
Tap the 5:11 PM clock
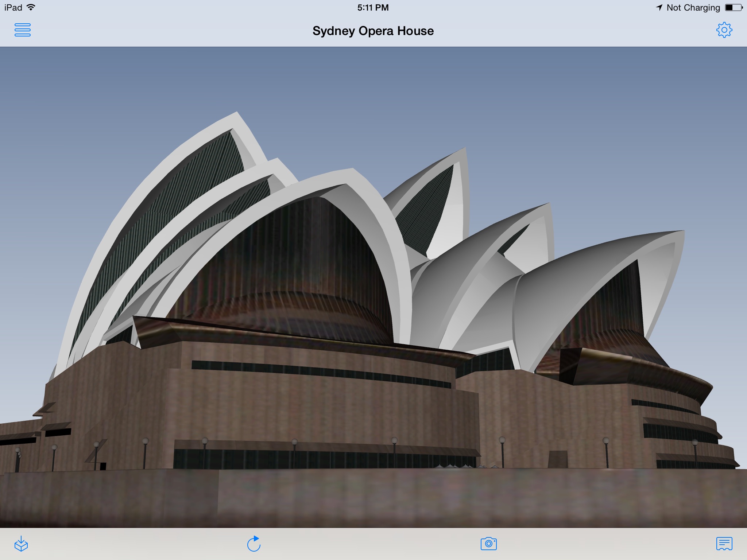point(373,7)
